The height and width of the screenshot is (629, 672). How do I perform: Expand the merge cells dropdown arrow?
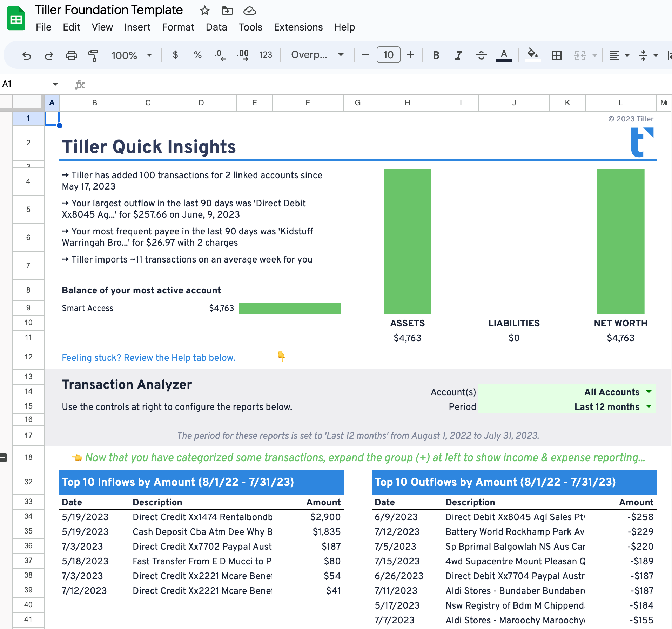point(594,55)
